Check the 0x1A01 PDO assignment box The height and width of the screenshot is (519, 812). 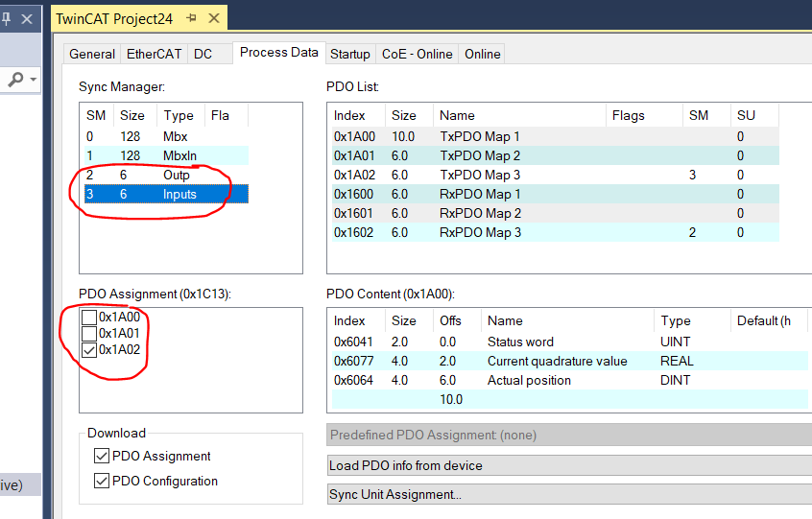pyautogui.click(x=89, y=333)
